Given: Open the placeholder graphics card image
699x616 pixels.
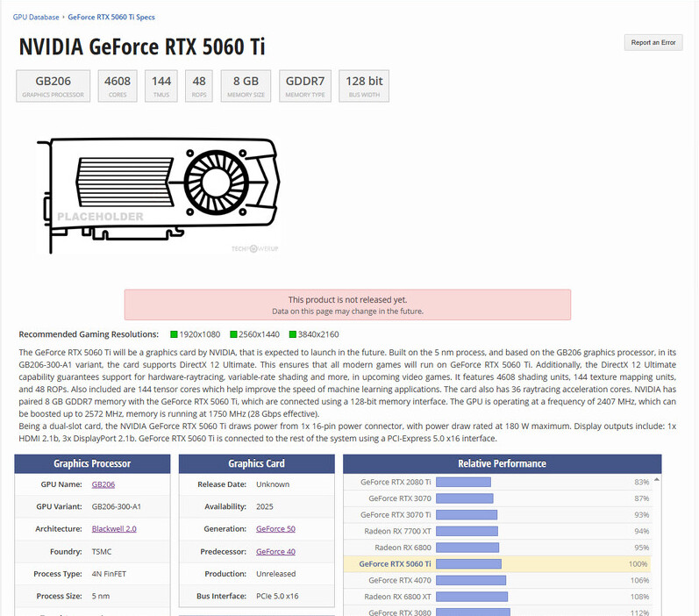Looking at the screenshot, I should pyautogui.click(x=158, y=196).
